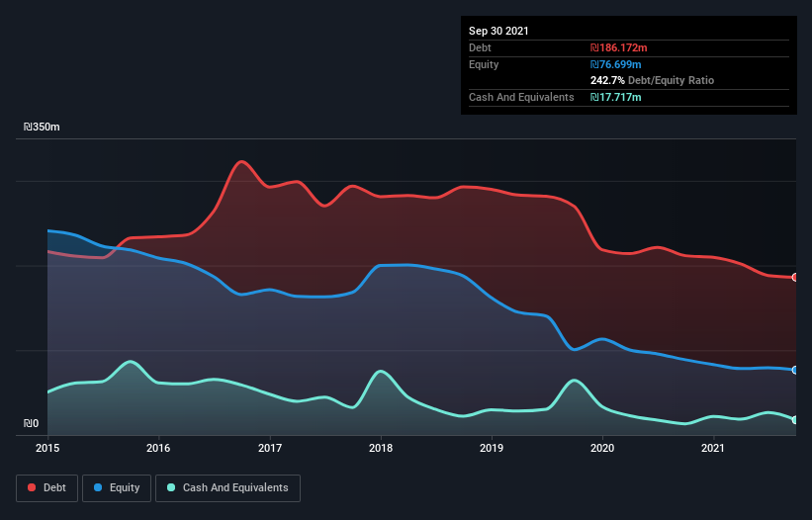Click the blue Equity endpoint marker
Image resolution: width=812 pixels, height=520 pixels.
pyautogui.click(x=795, y=370)
